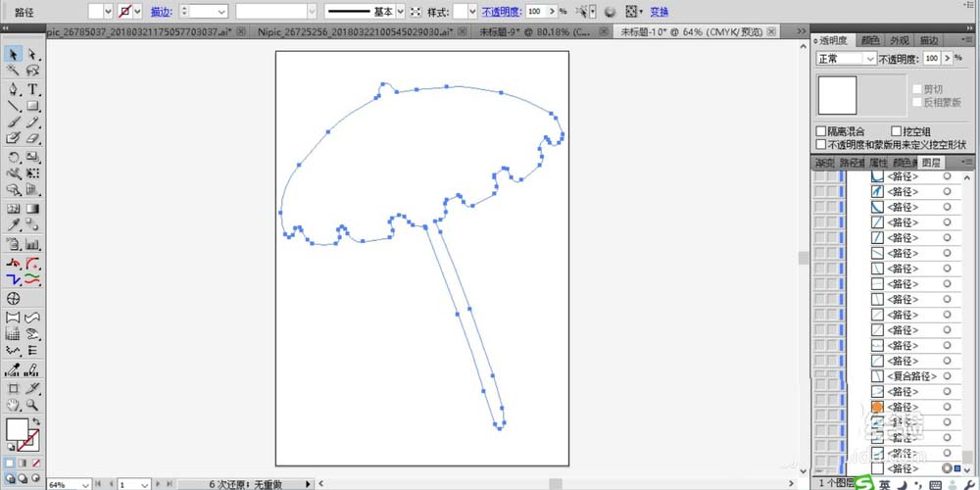
Task: Select the Pen tool
Action: [14, 89]
